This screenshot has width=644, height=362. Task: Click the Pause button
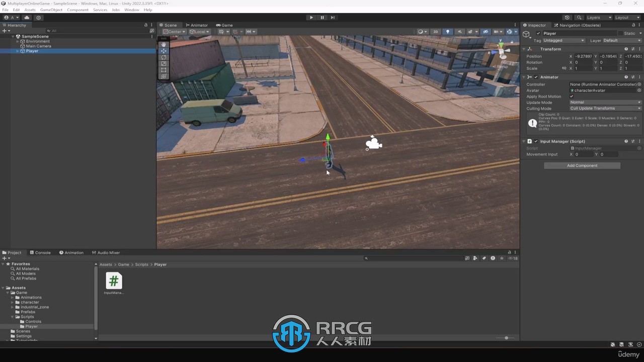tap(322, 18)
